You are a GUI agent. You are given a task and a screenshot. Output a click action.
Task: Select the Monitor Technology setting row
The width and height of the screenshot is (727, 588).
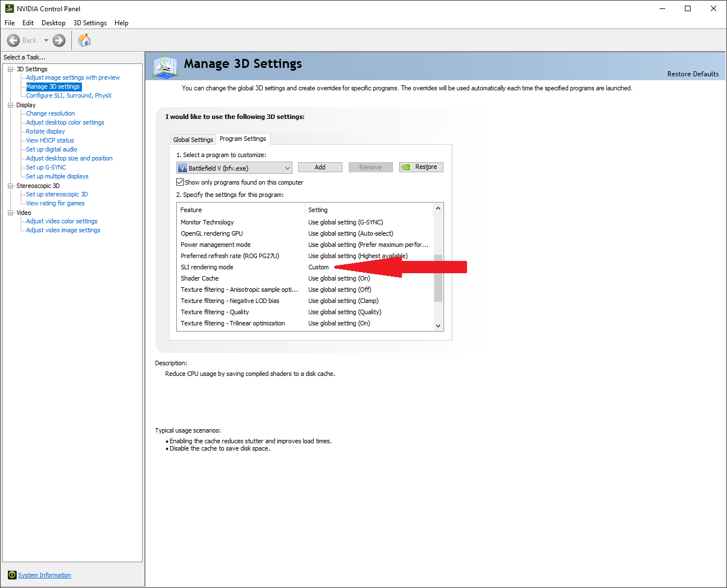pyautogui.click(x=305, y=222)
